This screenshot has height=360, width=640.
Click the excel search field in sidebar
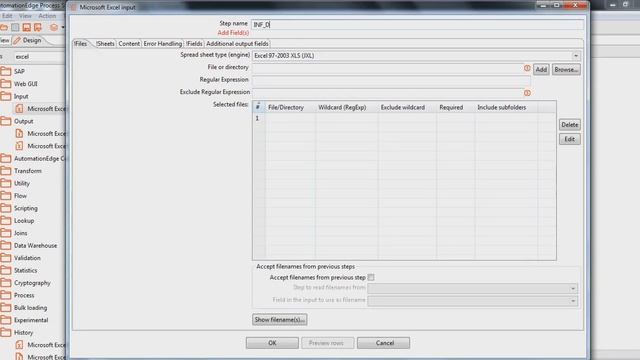coord(39,57)
